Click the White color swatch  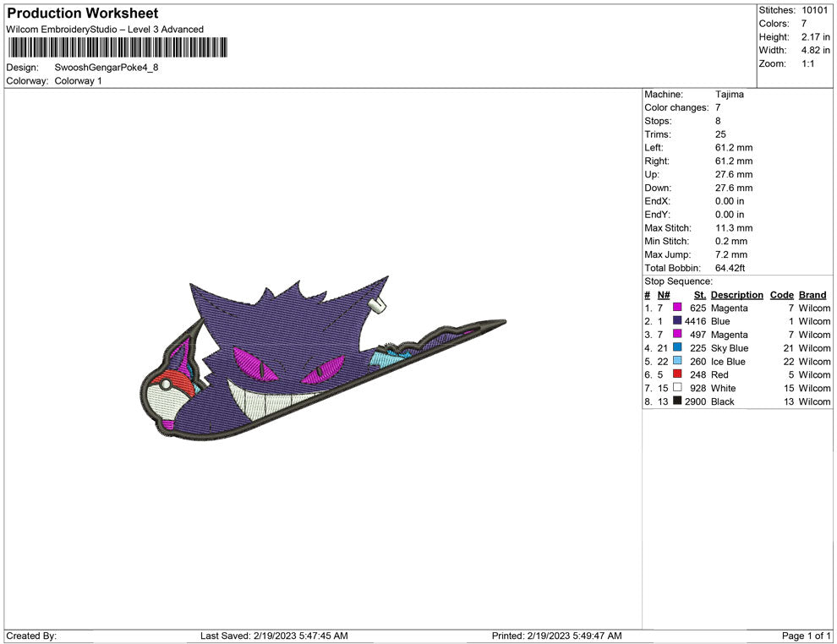pos(677,387)
